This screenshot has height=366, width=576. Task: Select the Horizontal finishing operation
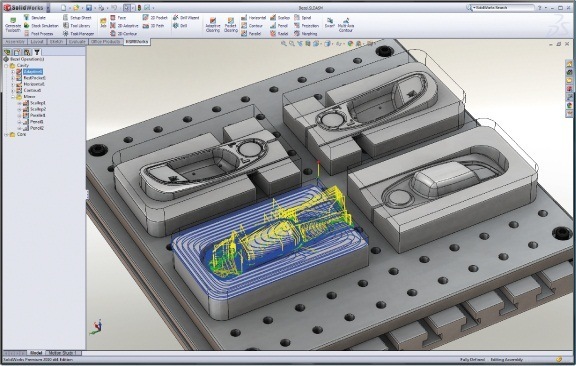click(253, 17)
